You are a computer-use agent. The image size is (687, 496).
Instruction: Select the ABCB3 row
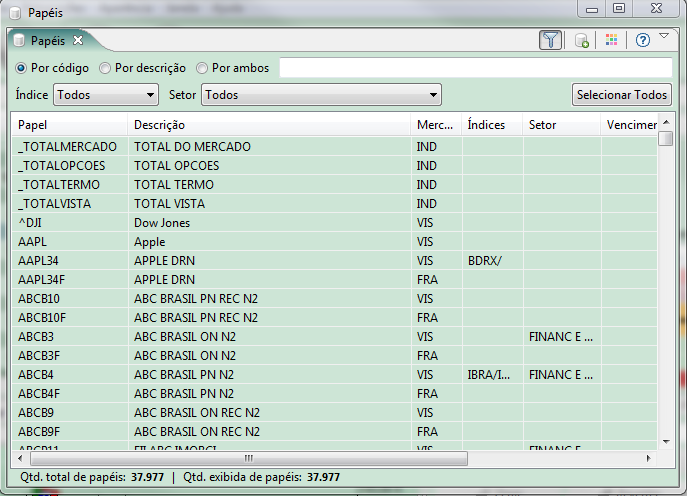pyautogui.click(x=334, y=337)
